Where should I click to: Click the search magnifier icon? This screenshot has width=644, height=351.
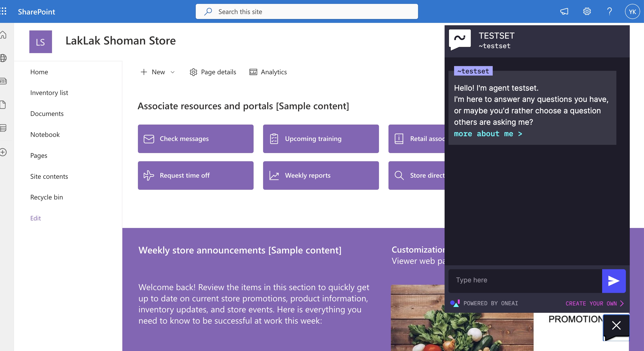208,11
